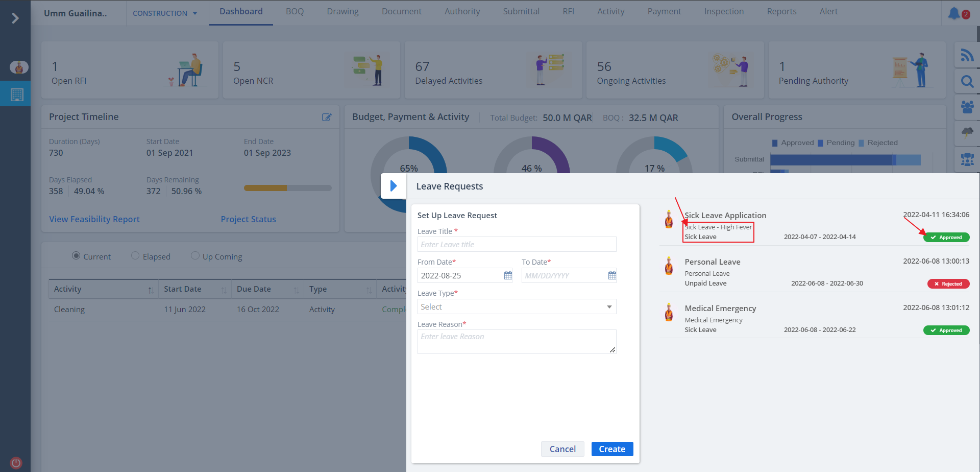Collapse the Leave Requests panel arrow
The height and width of the screenshot is (472, 980).
tap(394, 186)
